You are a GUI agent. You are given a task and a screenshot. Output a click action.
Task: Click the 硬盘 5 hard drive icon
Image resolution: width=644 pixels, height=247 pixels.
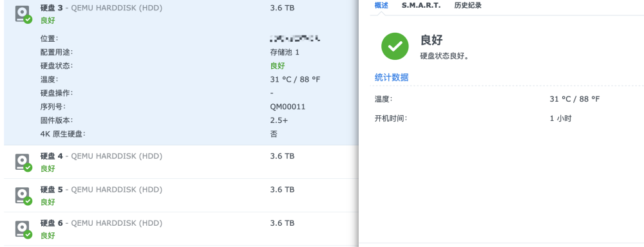(x=23, y=196)
